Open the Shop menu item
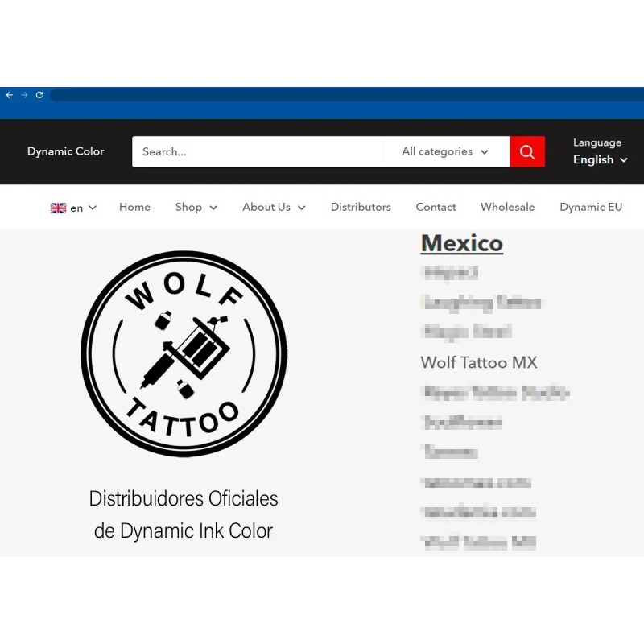The image size is (644, 644). [x=188, y=207]
